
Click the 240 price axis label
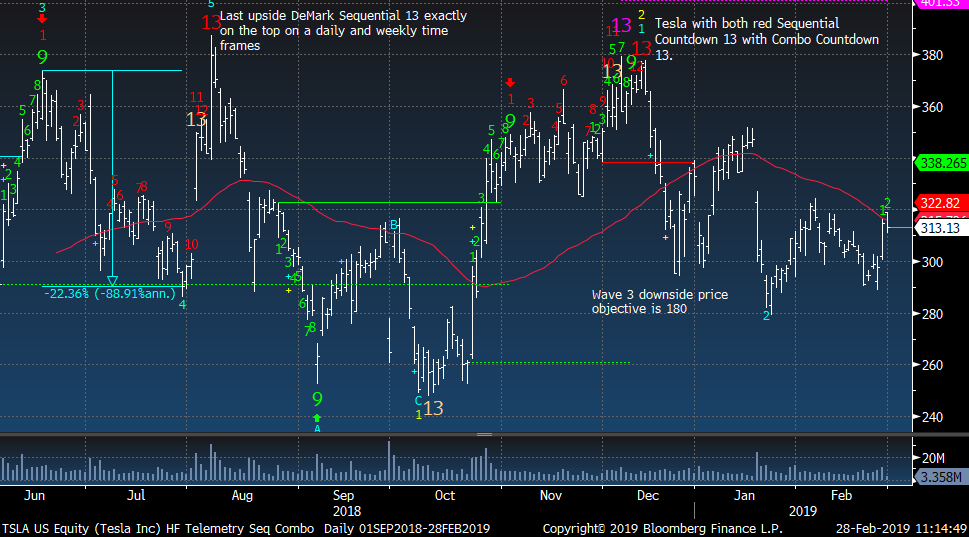click(x=932, y=417)
